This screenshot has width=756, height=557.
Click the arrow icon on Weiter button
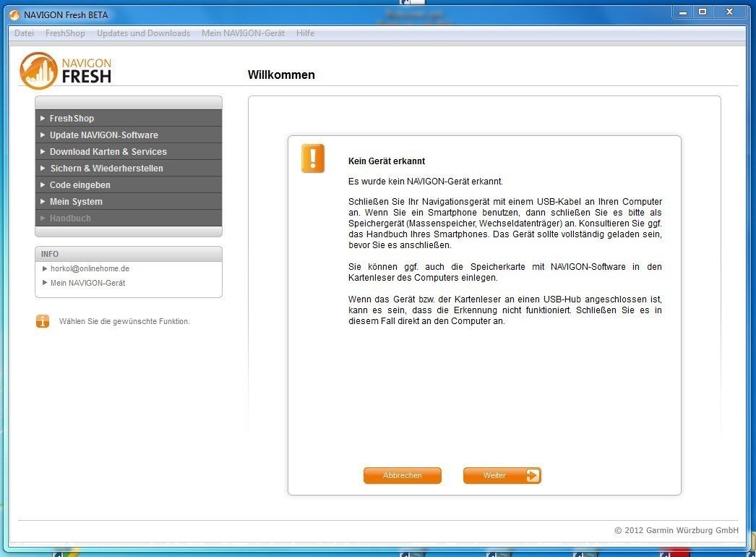point(532,475)
